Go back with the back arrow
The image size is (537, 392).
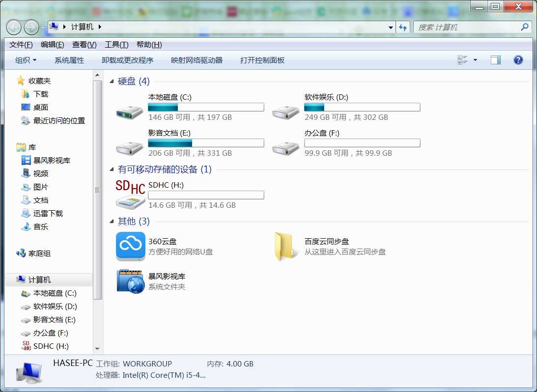[x=14, y=27]
